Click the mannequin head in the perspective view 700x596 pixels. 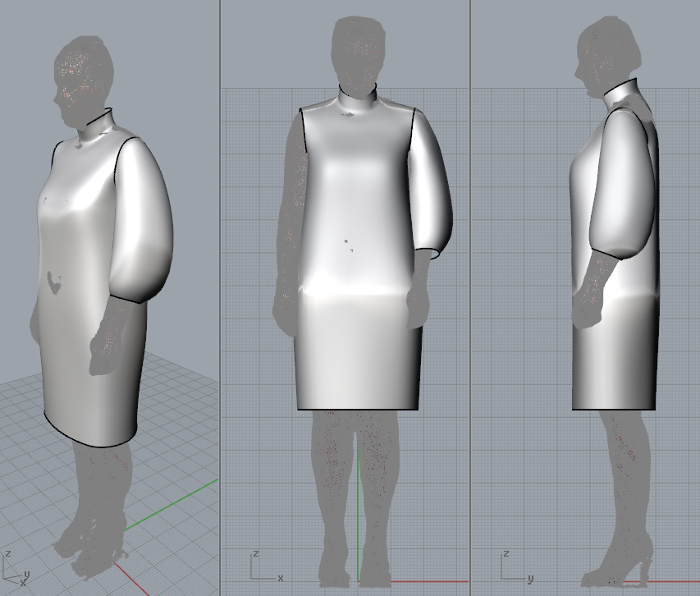(x=84, y=80)
